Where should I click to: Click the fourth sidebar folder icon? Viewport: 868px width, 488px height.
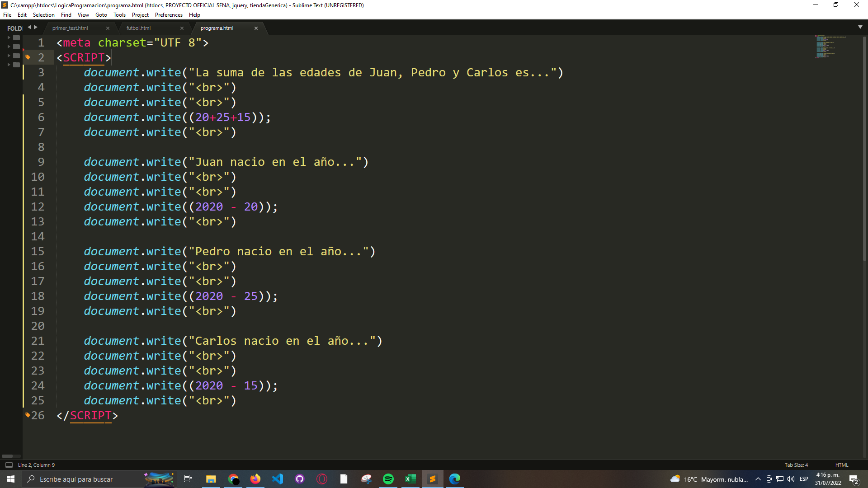coord(17,65)
